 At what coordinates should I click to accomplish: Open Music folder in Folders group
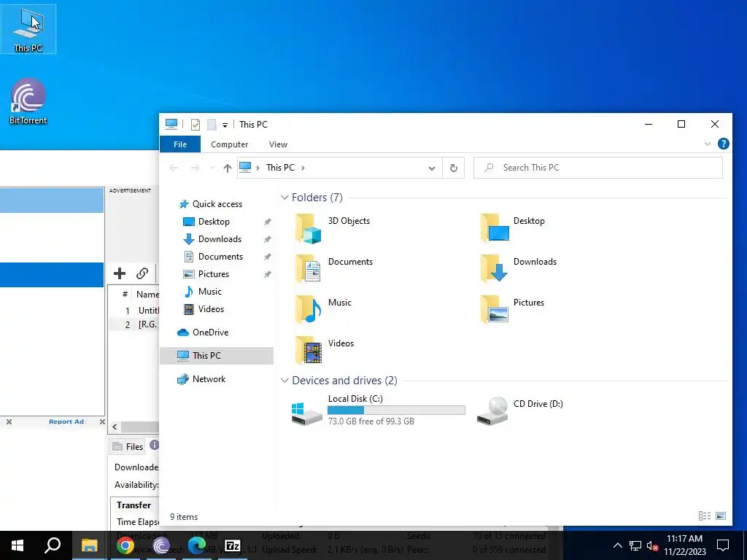point(323,310)
